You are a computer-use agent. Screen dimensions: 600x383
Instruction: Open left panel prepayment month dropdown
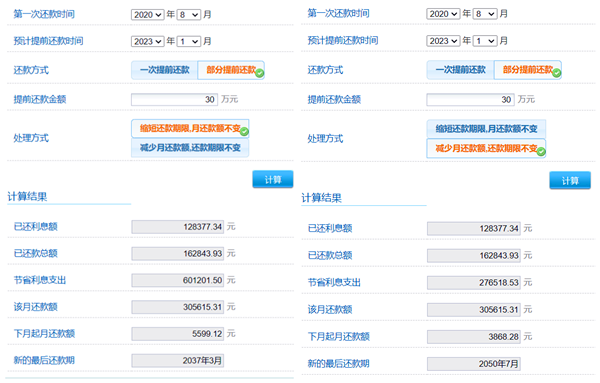tap(189, 41)
